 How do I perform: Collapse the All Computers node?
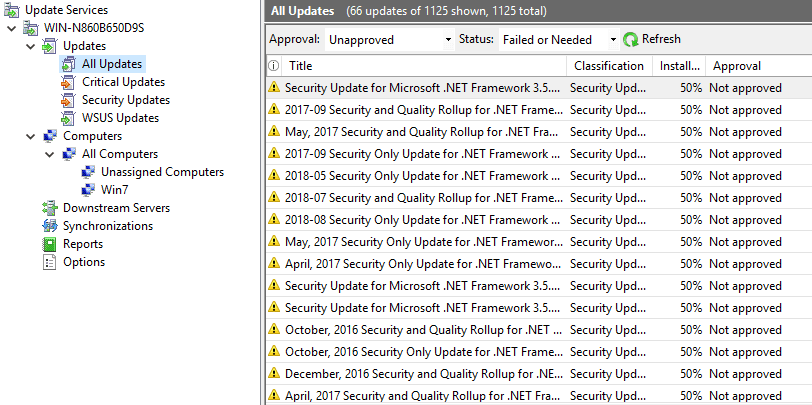(50, 154)
